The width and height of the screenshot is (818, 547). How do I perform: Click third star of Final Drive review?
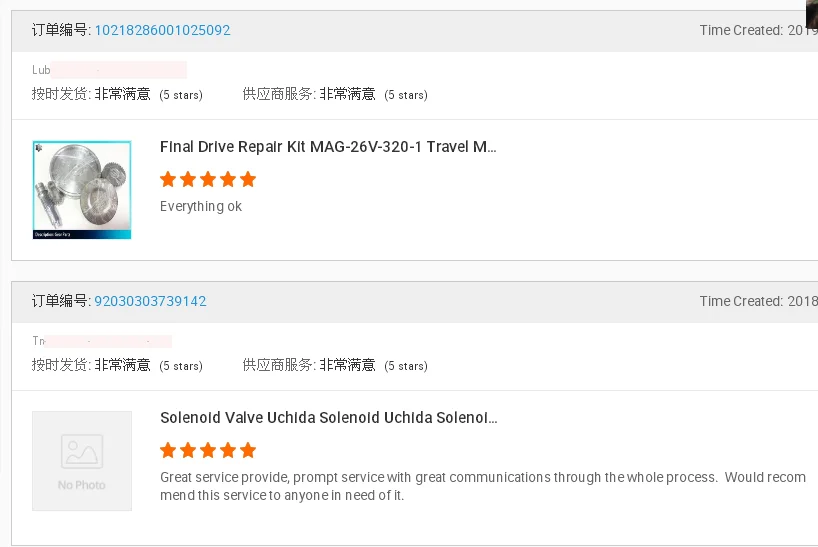coord(208,180)
